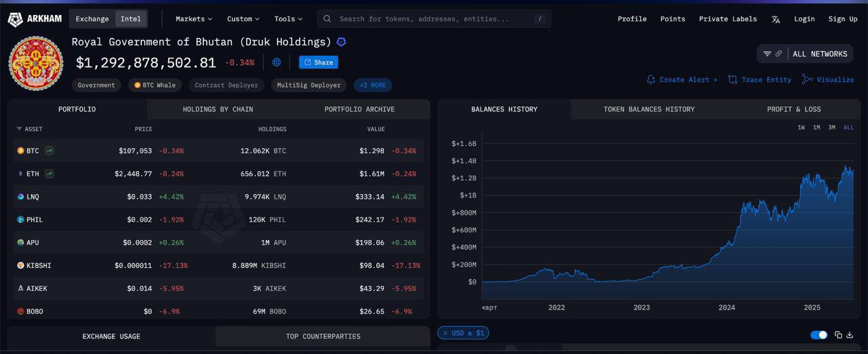
Task: Click the search tokens input field
Action: (434, 19)
